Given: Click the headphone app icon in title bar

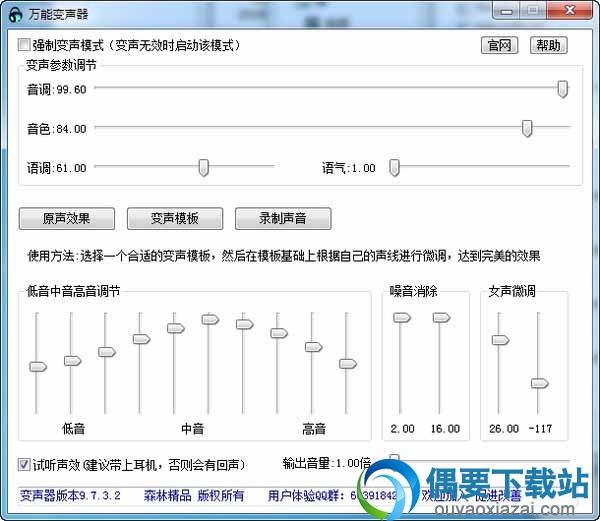Looking at the screenshot, I should [x=16, y=15].
